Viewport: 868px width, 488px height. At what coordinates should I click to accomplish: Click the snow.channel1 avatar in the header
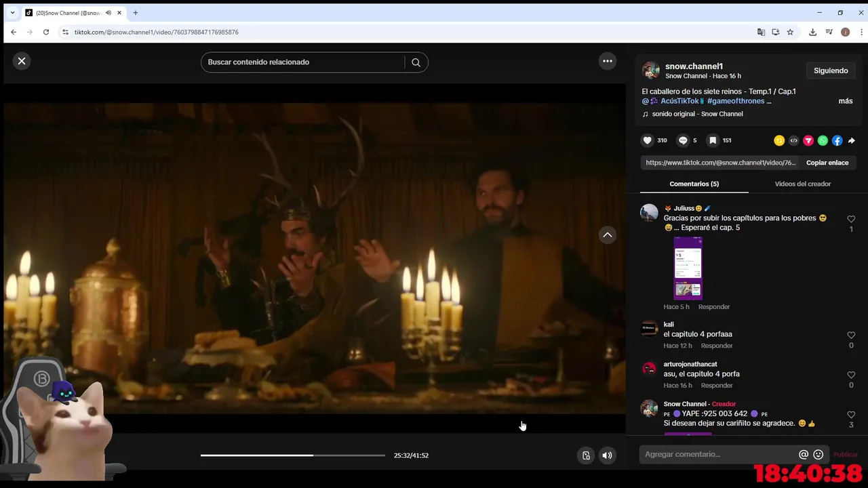651,70
